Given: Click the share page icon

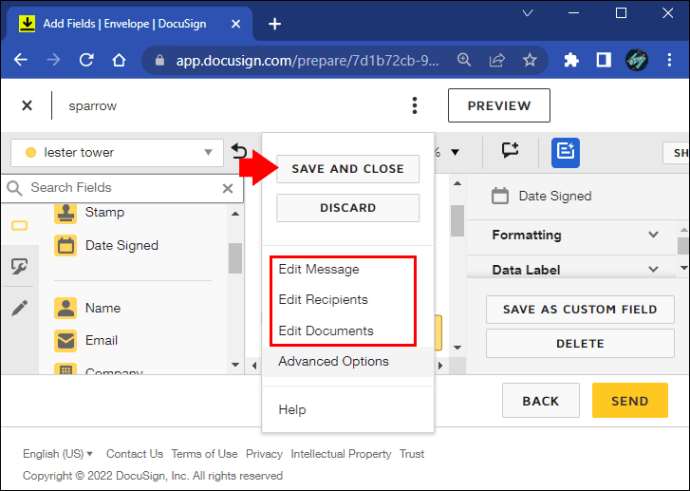Looking at the screenshot, I should pos(497,59).
